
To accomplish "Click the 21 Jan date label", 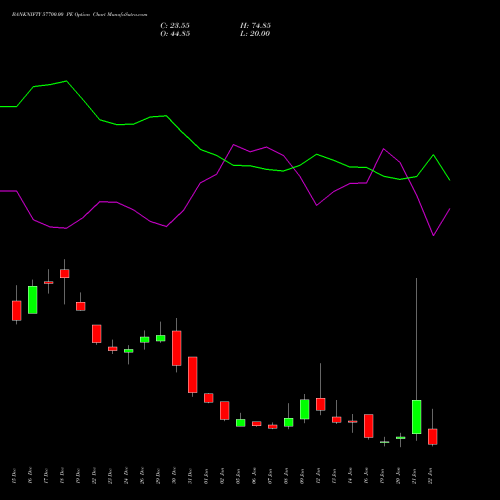I will [x=414, y=476].
